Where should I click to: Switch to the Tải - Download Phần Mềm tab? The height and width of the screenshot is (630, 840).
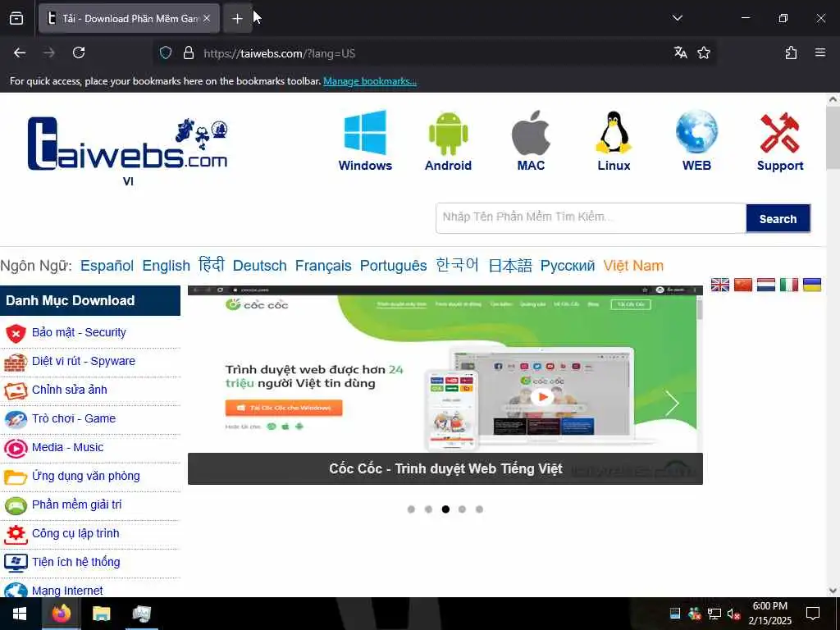coord(129,19)
